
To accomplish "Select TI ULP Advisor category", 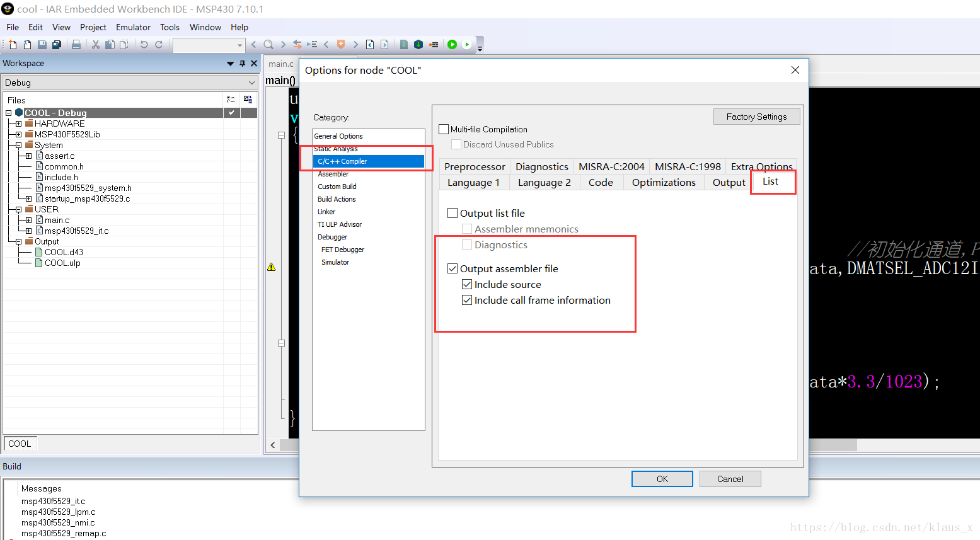I will pyautogui.click(x=340, y=224).
